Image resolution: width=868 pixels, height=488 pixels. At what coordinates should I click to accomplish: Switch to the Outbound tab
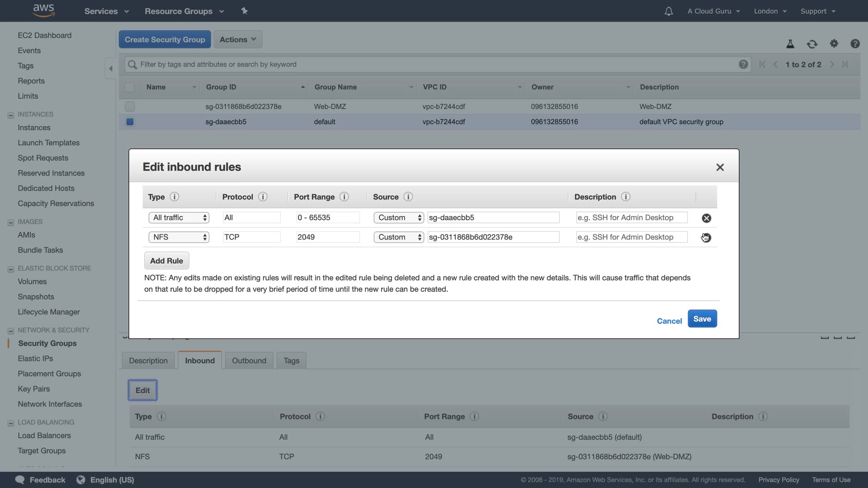point(249,361)
